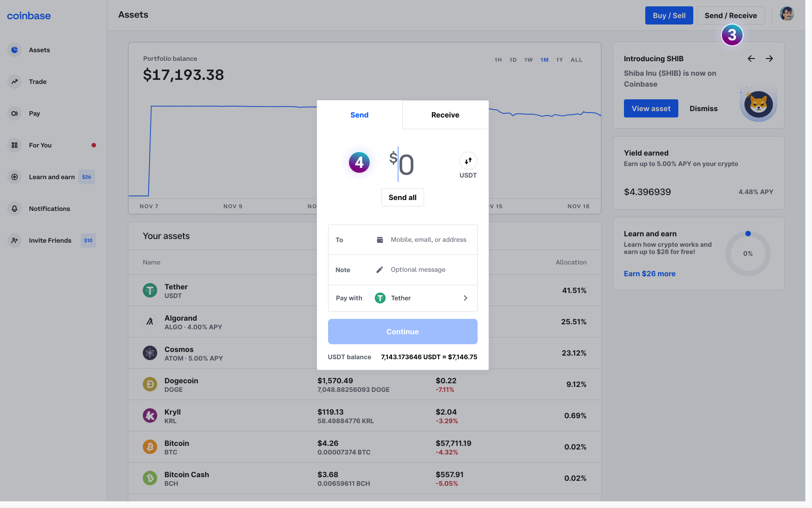Open the Assets pie chart icon
The height and width of the screenshot is (508, 812).
(14, 50)
